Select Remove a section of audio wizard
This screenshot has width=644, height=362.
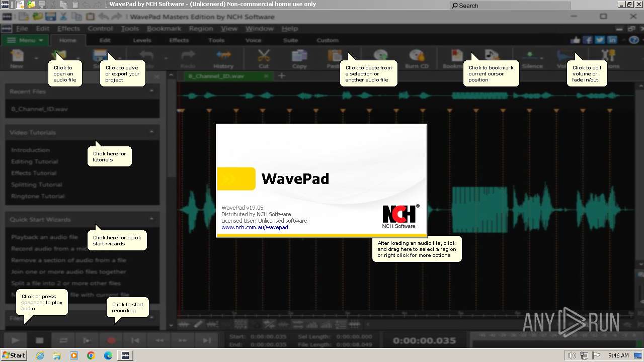pyautogui.click(x=68, y=260)
